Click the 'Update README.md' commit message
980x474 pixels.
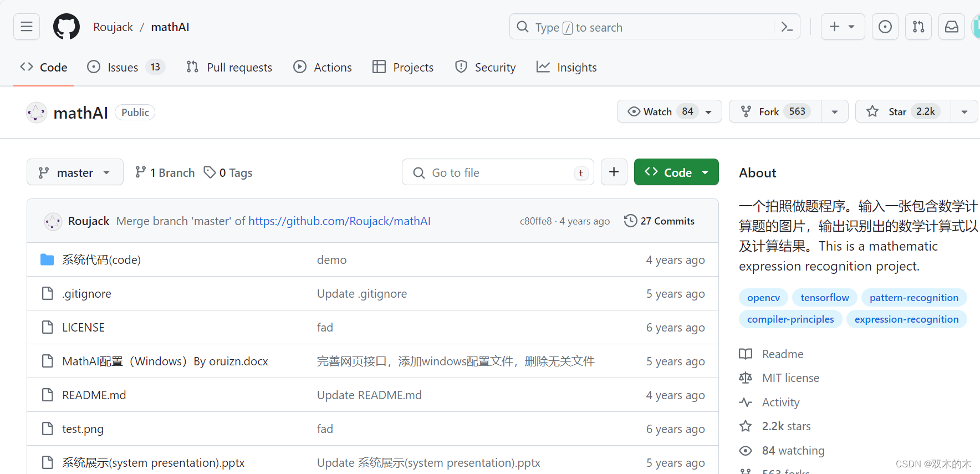[x=369, y=395]
